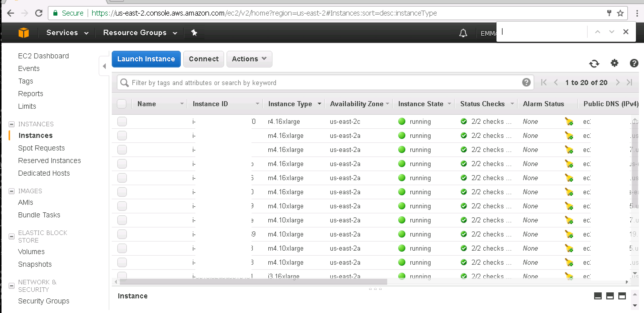The image size is (644, 313).
Task: Close the find-in-page bar
Action: [626, 32]
